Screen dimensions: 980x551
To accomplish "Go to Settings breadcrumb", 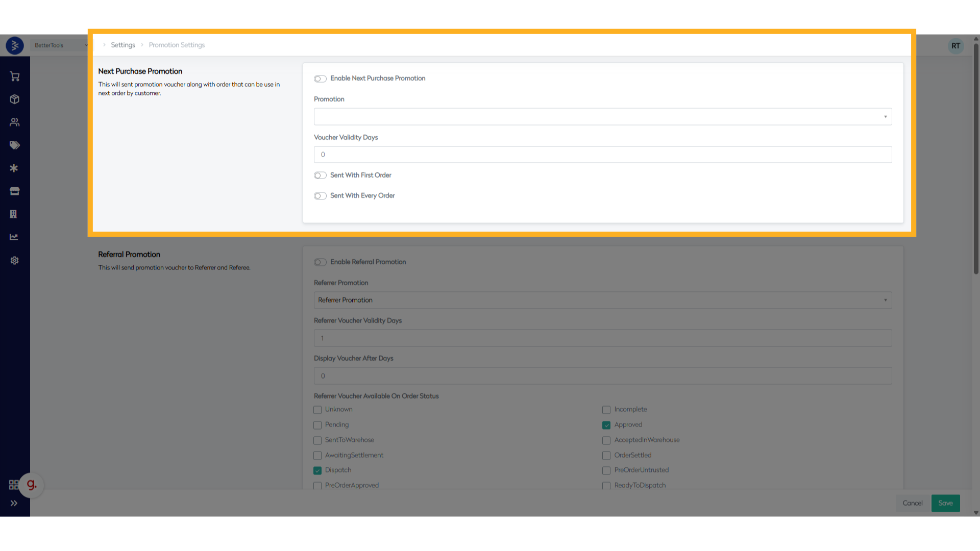I will point(123,45).
